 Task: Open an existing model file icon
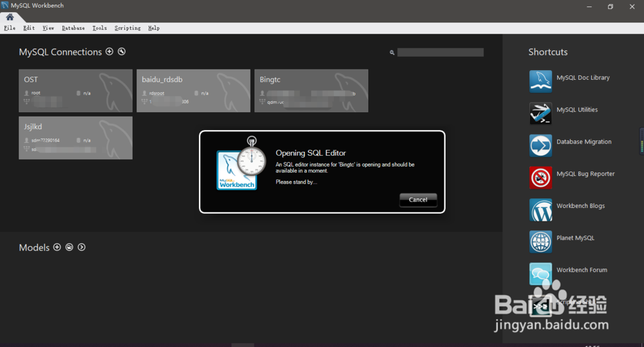[70, 247]
